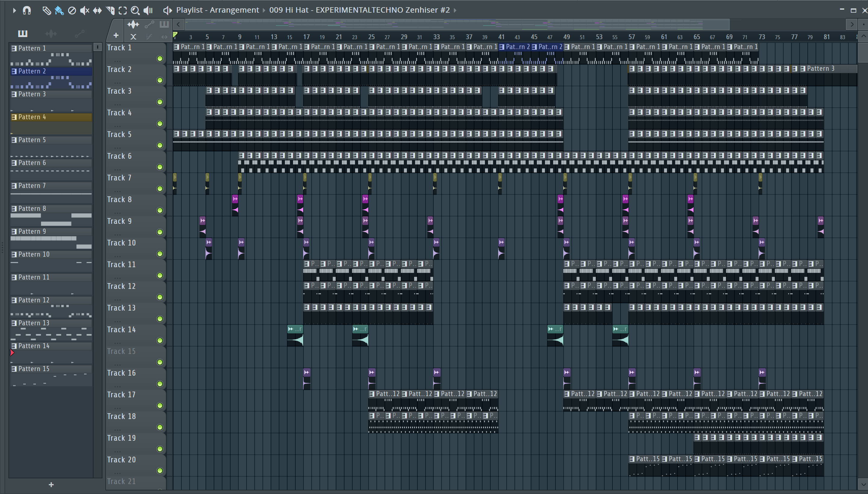Select the teal audio clip at bar 15
This screenshot has width=868, height=494.
[295, 336]
